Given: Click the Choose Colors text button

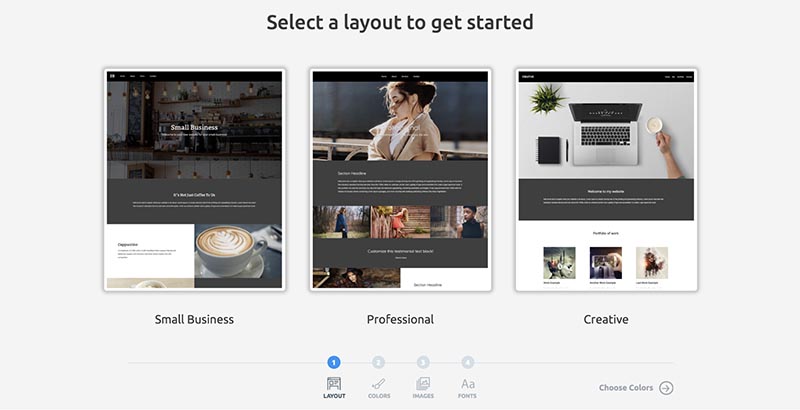Looking at the screenshot, I should (626, 388).
